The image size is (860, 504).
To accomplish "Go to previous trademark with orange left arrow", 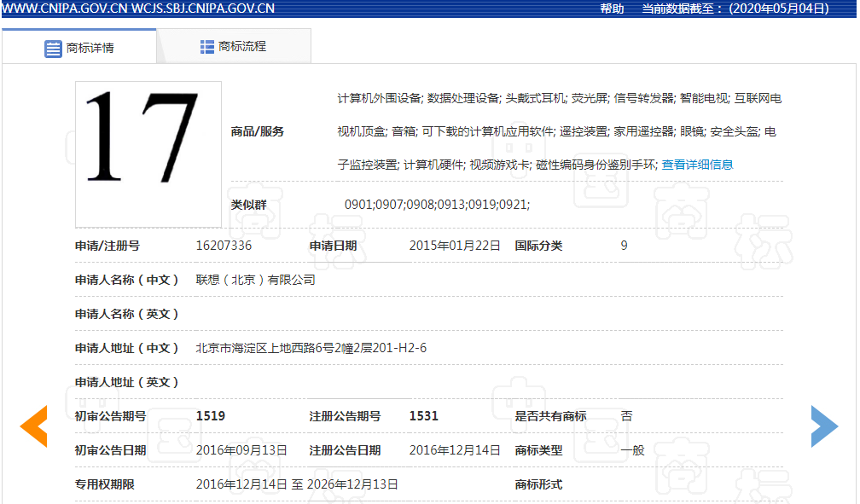I will [34, 426].
